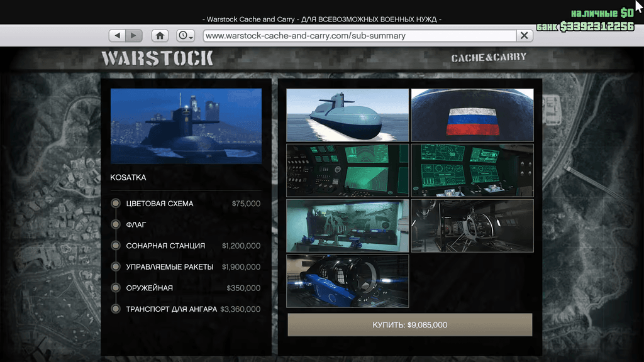
Task: Select the Оружейная option bullet
Action: point(116,288)
